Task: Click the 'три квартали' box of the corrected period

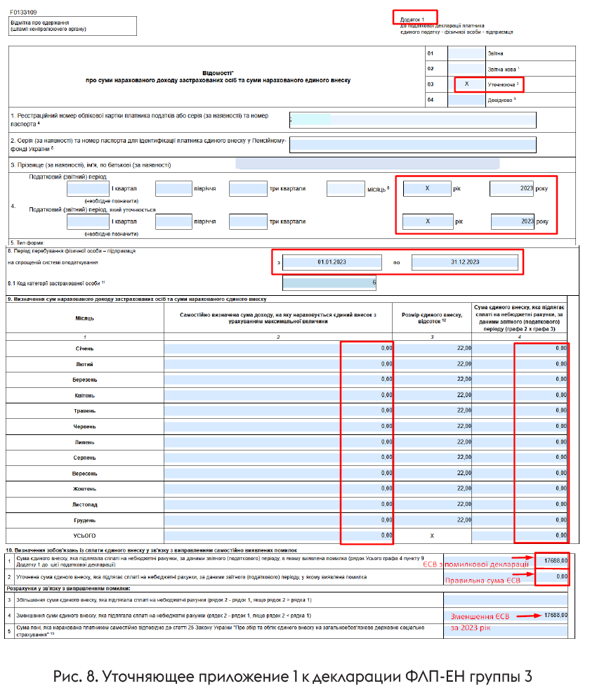Action: coord(247,222)
